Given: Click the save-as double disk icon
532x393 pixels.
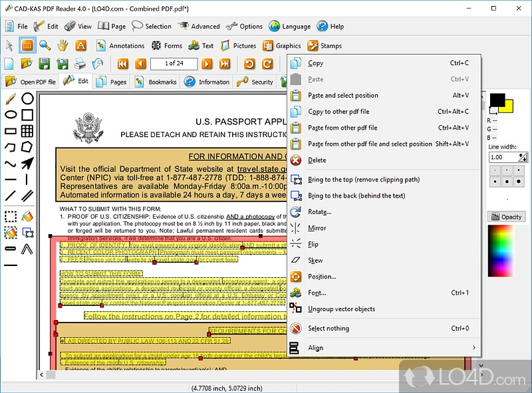Looking at the screenshot, I should point(62,64).
